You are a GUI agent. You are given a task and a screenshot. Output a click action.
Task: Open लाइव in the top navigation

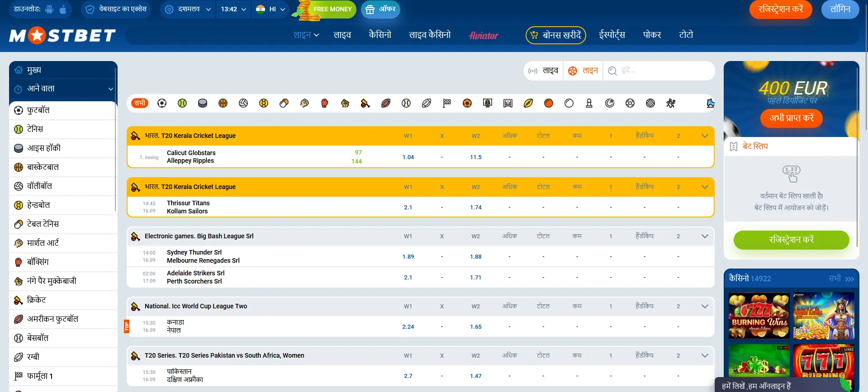pos(342,35)
